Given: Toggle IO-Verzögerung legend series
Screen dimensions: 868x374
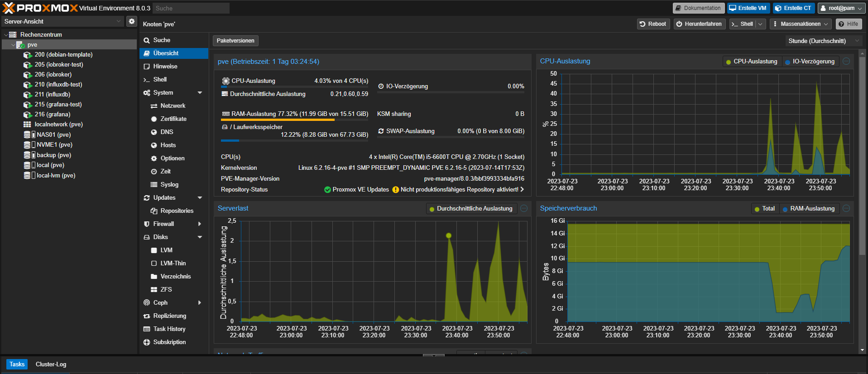Looking at the screenshot, I should pos(810,62).
